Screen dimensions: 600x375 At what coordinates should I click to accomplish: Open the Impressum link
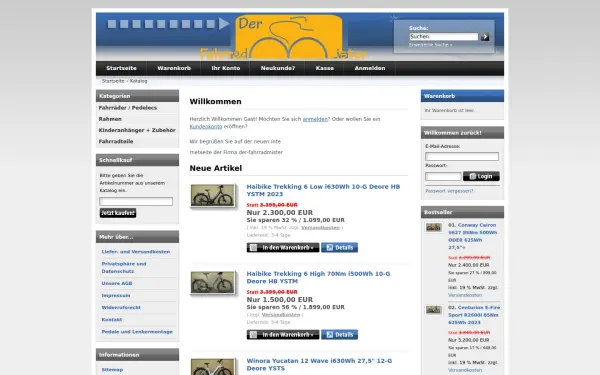[x=116, y=295]
